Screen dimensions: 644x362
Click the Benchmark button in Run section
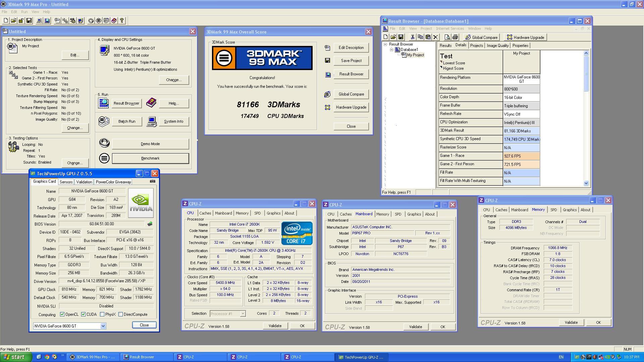[x=150, y=158]
